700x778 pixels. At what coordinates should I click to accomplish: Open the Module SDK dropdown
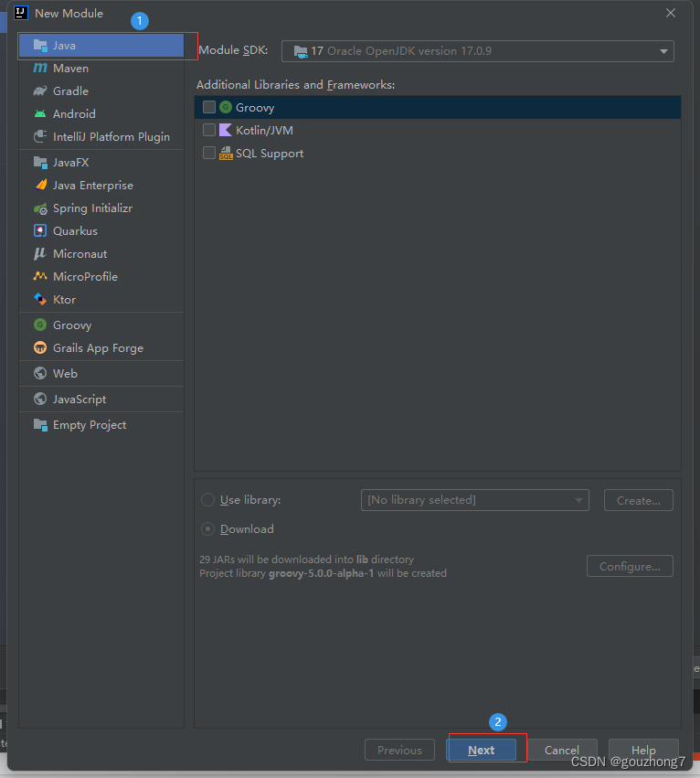click(x=477, y=51)
